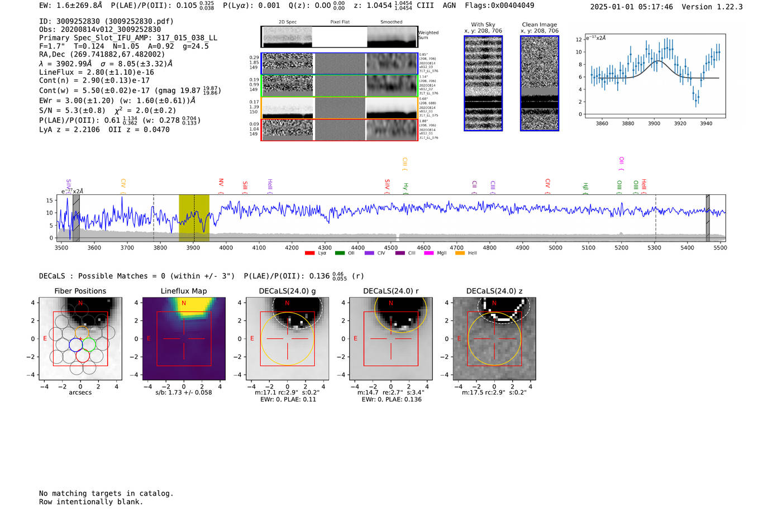This screenshot has height=532, width=782.
Task: Click Primary Spec_Slot_IFU_AMP: 317_015_038_LL text
Action: [128, 38]
